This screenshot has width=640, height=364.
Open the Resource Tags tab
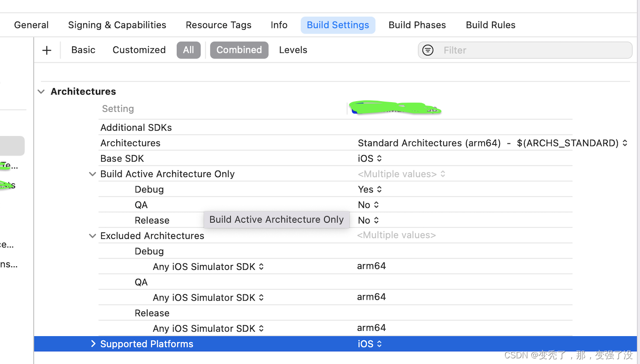pyautogui.click(x=218, y=25)
